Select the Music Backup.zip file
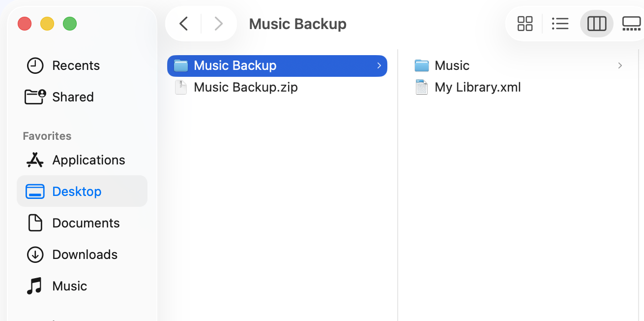Screen dimensions: 644x321 point(245,88)
